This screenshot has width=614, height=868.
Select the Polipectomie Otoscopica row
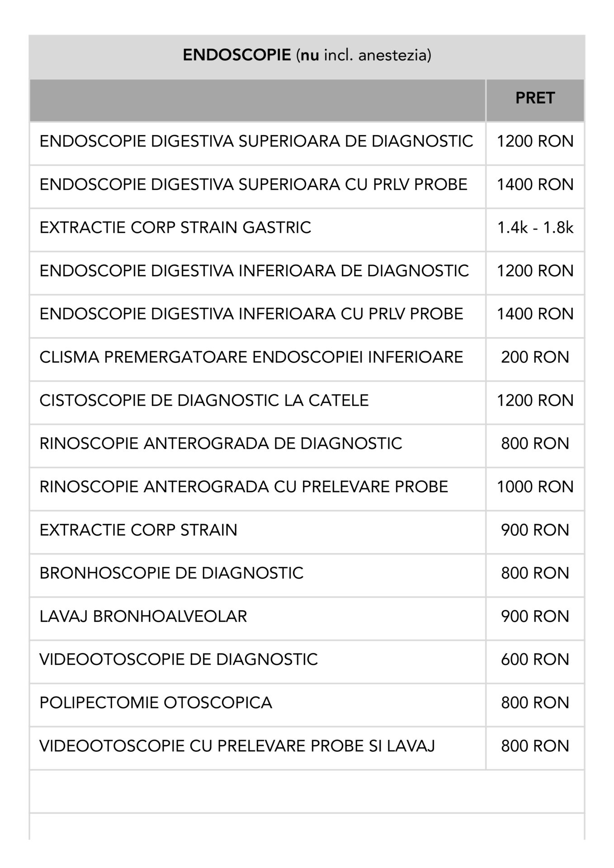[x=156, y=703]
